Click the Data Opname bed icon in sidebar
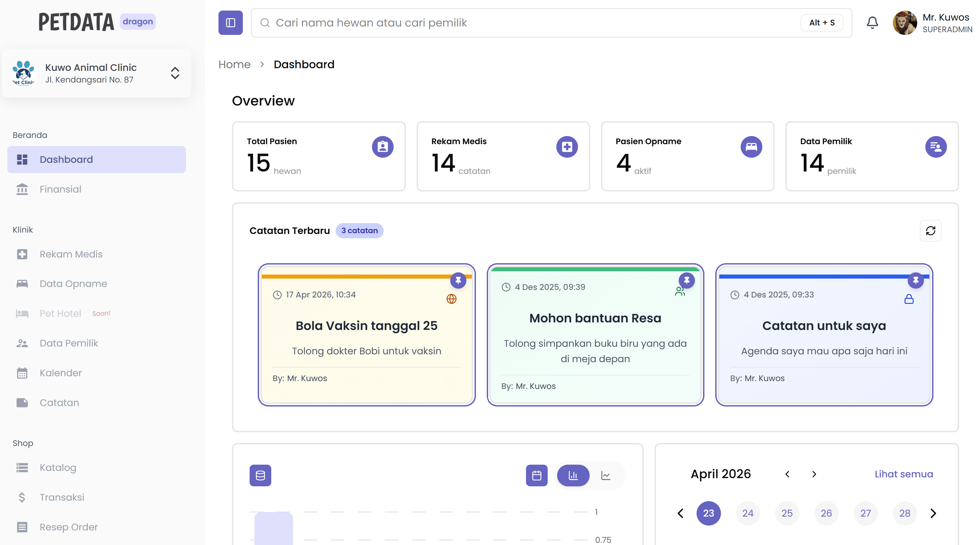This screenshot has width=980, height=545. point(22,283)
